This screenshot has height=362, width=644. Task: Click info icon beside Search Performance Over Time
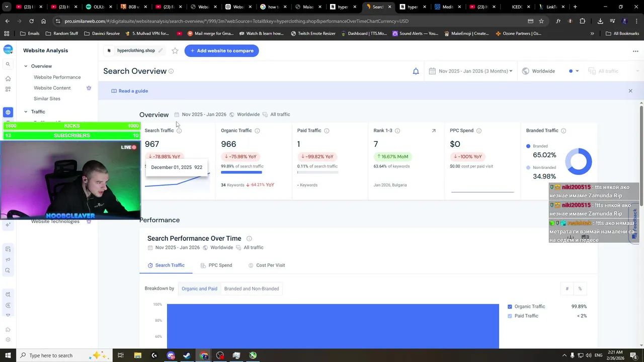pyautogui.click(x=249, y=239)
